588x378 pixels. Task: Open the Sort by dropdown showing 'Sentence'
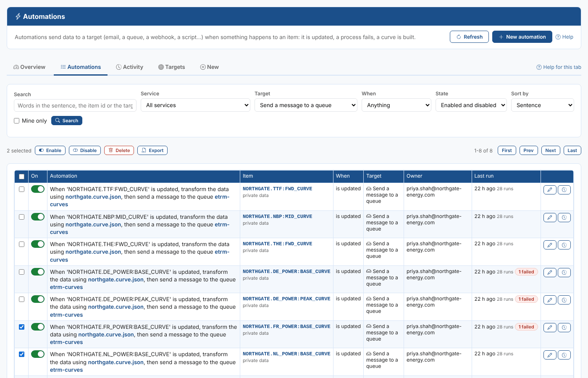tap(543, 105)
